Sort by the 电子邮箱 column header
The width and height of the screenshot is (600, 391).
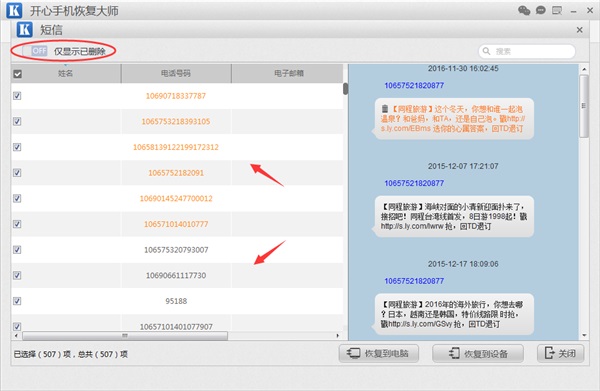pyautogui.click(x=288, y=73)
